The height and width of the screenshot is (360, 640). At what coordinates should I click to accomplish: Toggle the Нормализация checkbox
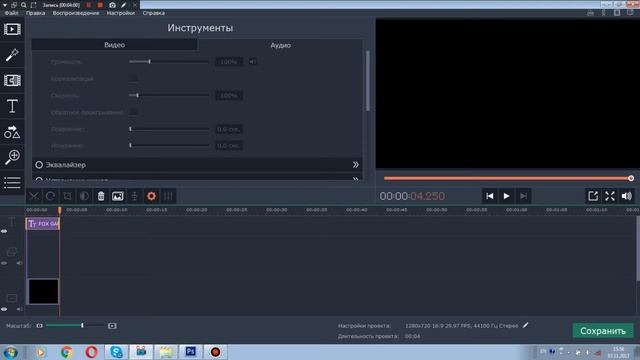coord(133,78)
